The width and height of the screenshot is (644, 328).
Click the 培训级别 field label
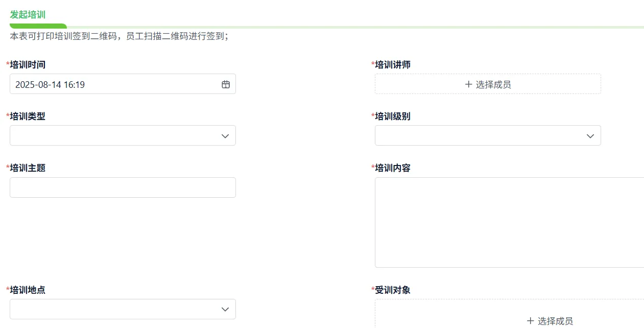pos(393,116)
